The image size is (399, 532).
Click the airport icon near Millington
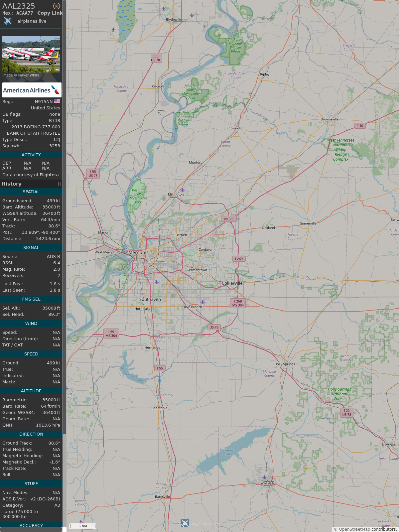tap(182, 190)
